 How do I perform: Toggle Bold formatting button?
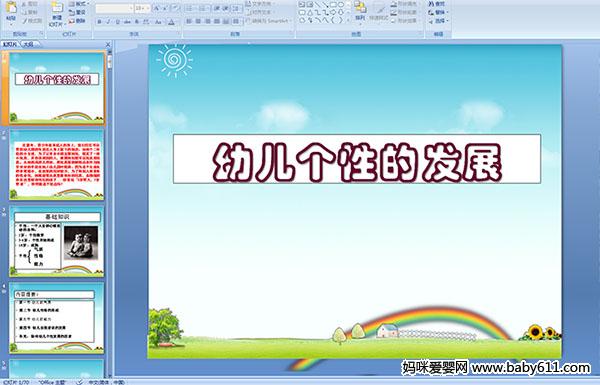[99, 22]
